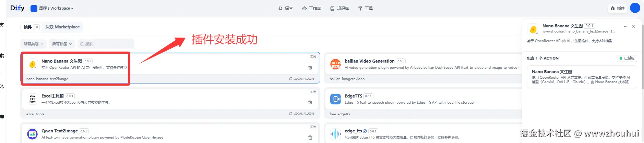Click the 0.0.1 version badge in detail panel
The height and width of the screenshot is (143, 644).
click(589, 26)
